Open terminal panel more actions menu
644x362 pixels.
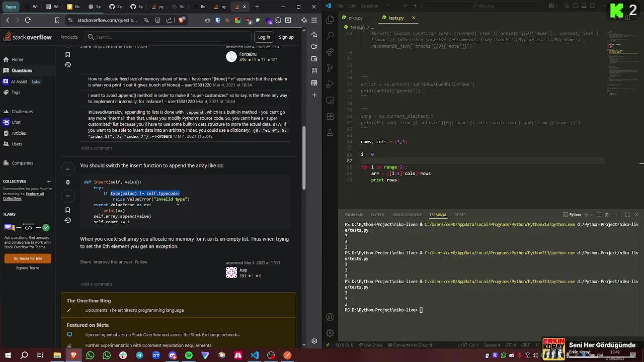[616, 215]
